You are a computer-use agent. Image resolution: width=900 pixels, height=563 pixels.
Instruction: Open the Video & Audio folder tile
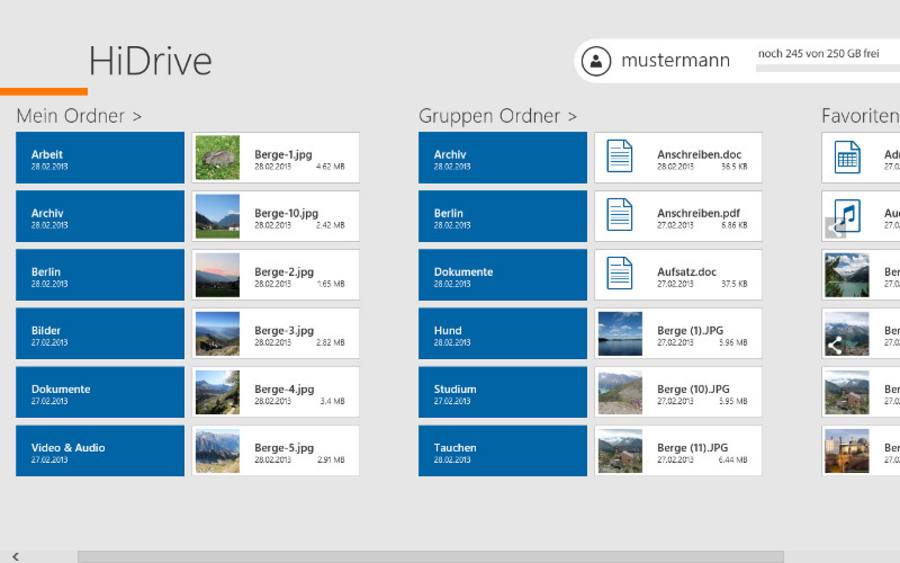click(100, 451)
